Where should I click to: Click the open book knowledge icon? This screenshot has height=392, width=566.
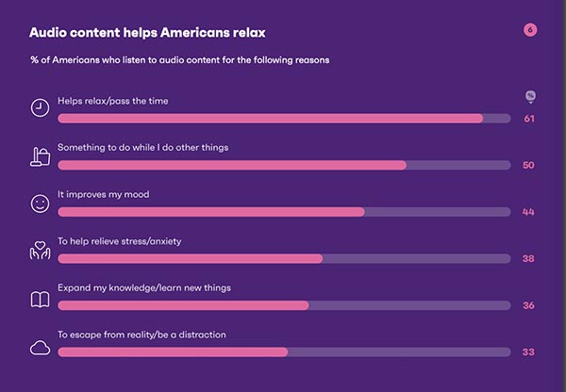40,300
